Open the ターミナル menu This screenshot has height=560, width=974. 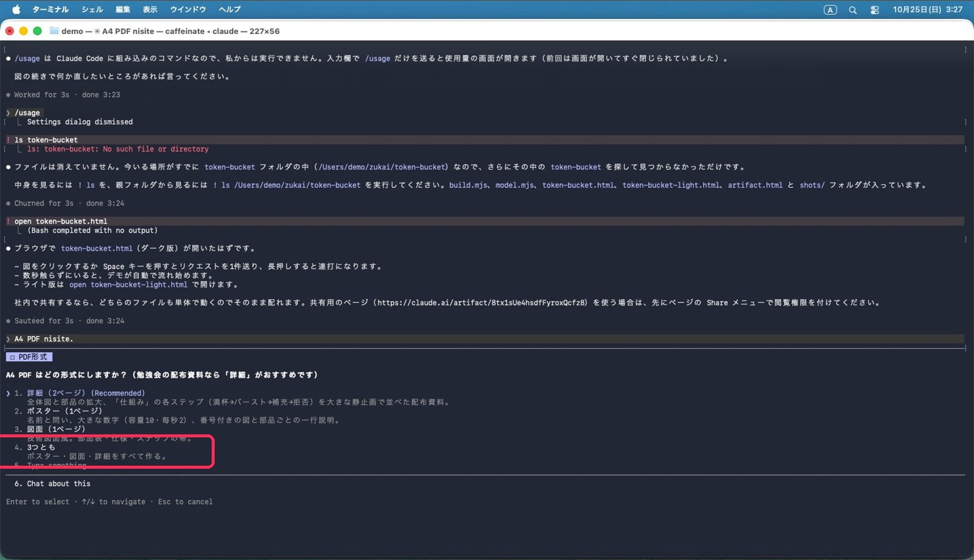click(x=51, y=9)
